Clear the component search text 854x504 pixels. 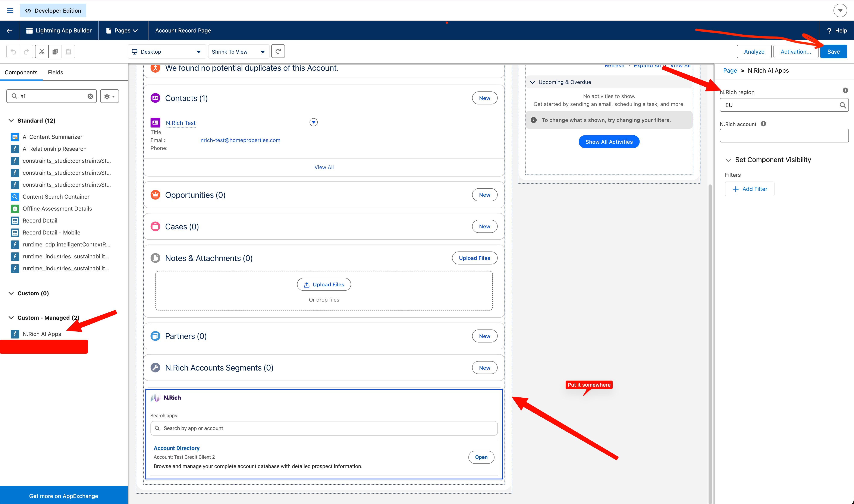point(90,96)
